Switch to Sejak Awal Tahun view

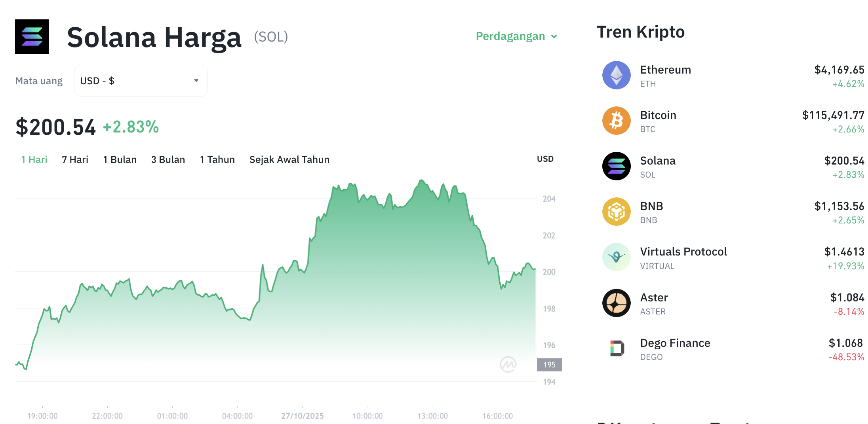click(x=289, y=160)
